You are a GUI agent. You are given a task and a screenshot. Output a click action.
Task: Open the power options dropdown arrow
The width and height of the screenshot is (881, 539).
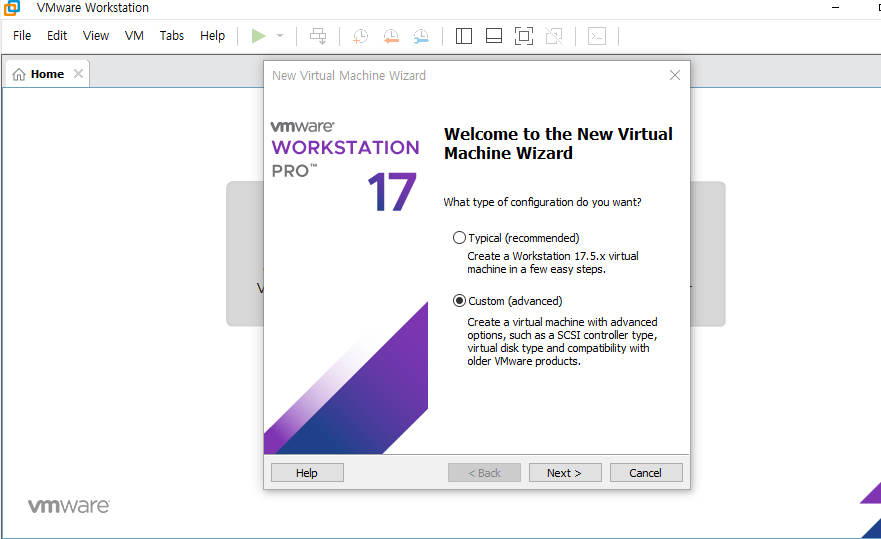tap(280, 36)
